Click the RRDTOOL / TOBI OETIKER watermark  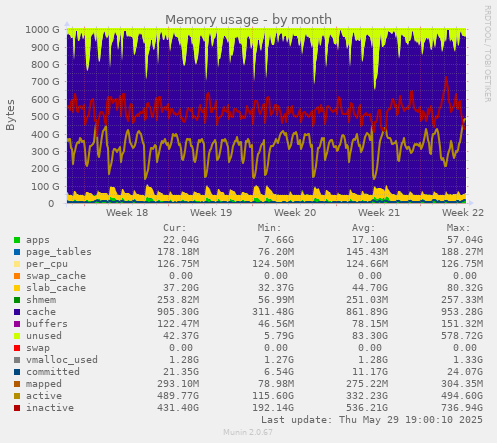pyautogui.click(x=487, y=54)
